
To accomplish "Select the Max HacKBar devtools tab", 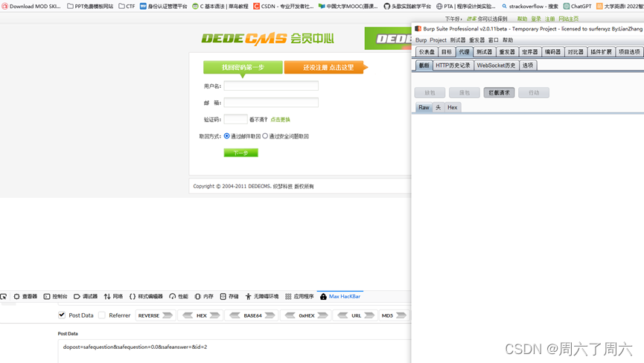I will [x=340, y=296].
